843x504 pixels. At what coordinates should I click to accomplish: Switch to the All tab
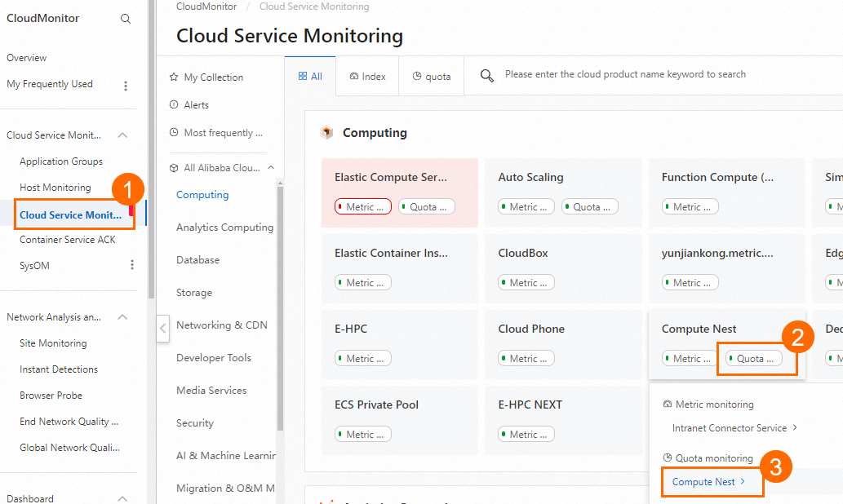tap(310, 77)
